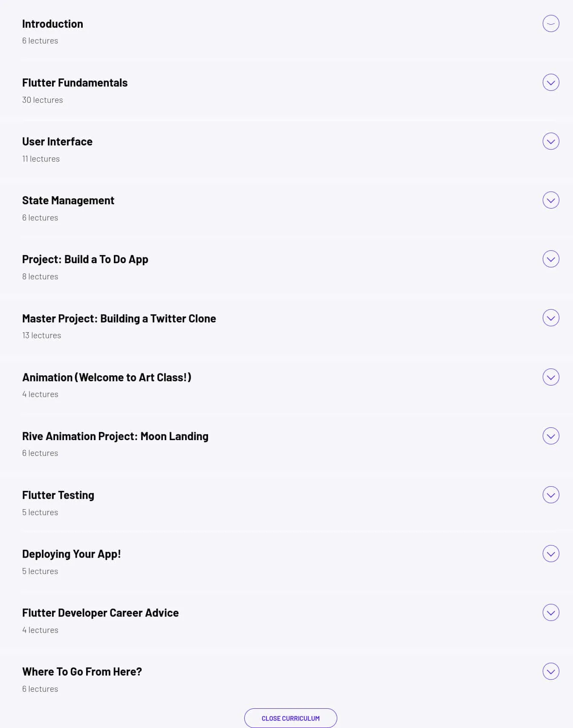Expand Project: Build a To Do App arrow
573x728 pixels.
[551, 259]
